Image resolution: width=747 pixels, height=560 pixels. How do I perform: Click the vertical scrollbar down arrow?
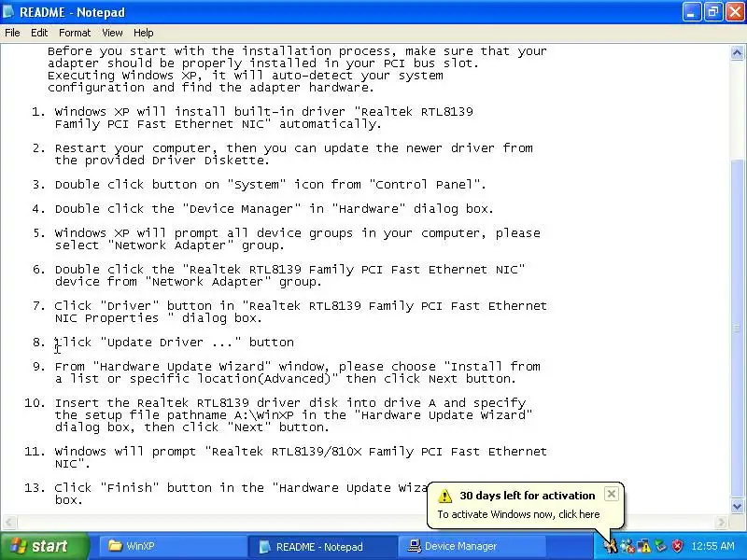pyautogui.click(x=737, y=506)
